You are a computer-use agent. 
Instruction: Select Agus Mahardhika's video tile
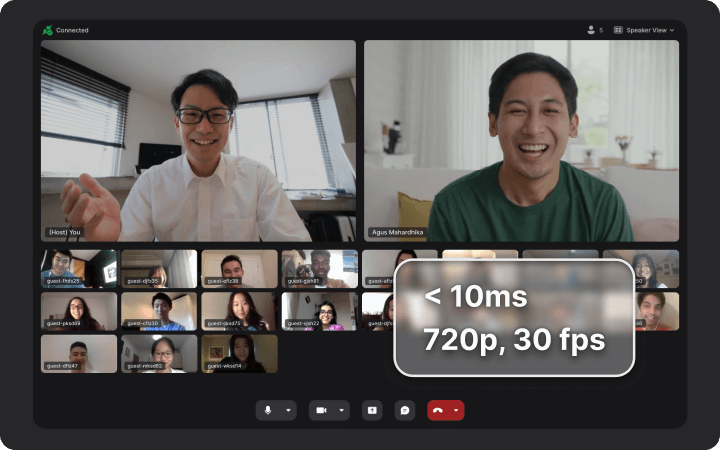pos(521,141)
